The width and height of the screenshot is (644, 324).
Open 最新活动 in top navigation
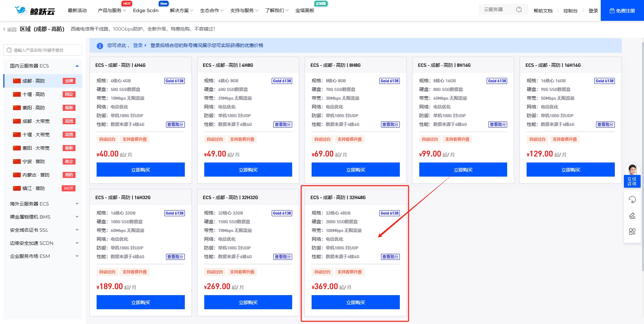tap(77, 10)
